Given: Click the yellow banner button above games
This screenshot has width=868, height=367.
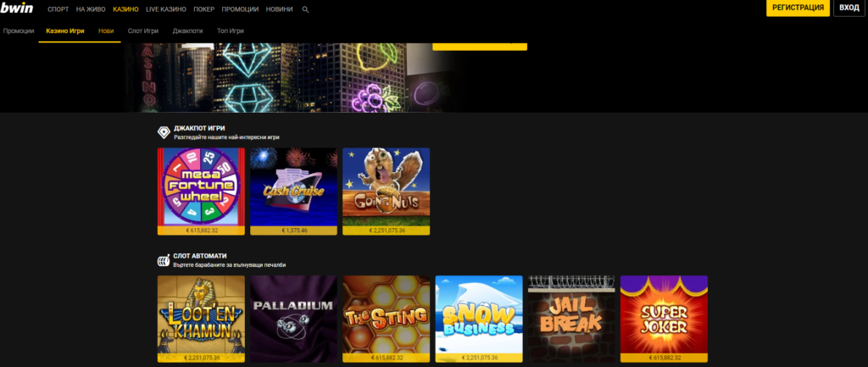Looking at the screenshot, I should coord(480,44).
